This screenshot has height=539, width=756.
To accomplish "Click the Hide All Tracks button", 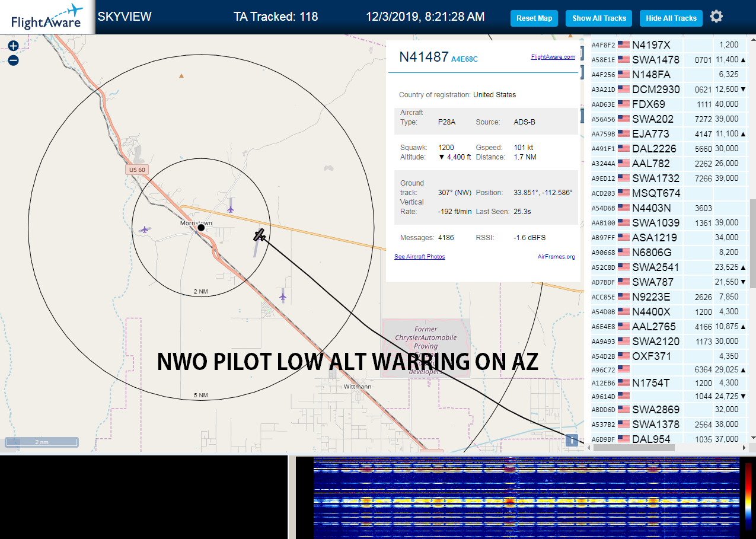I will pos(671,18).
